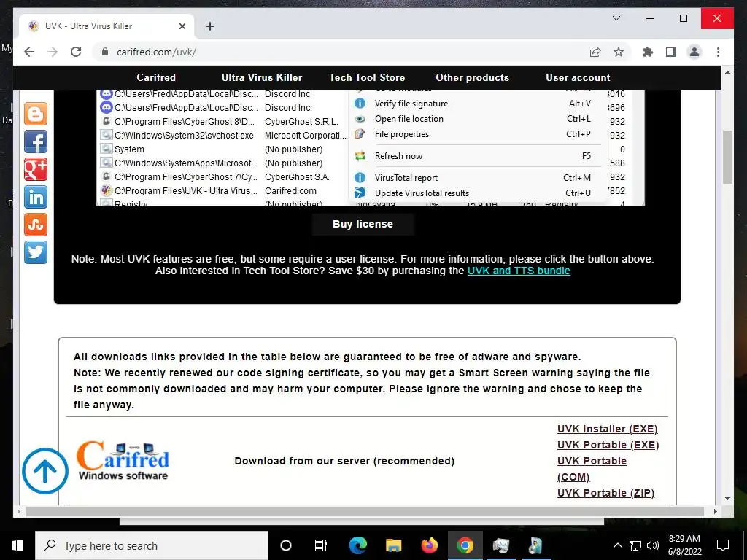Screen dimensions: 747x560
Task: Share the page on Facebook
Action: tap(36, 141)
